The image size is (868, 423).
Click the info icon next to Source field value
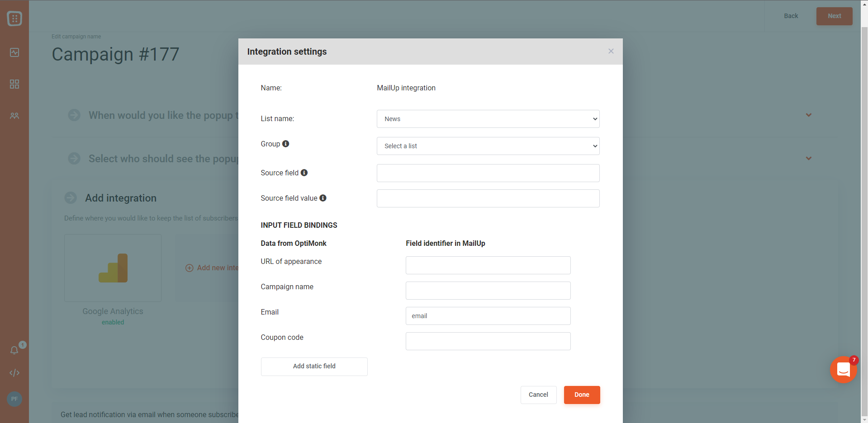coord(323,198)
